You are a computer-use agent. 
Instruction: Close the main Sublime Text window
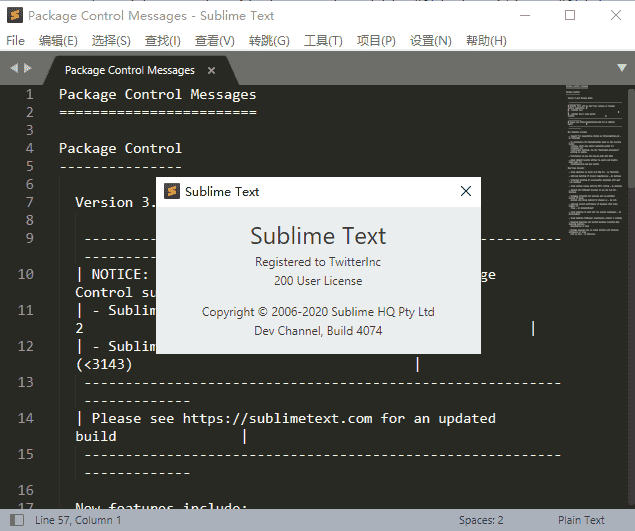coord(616,15)
